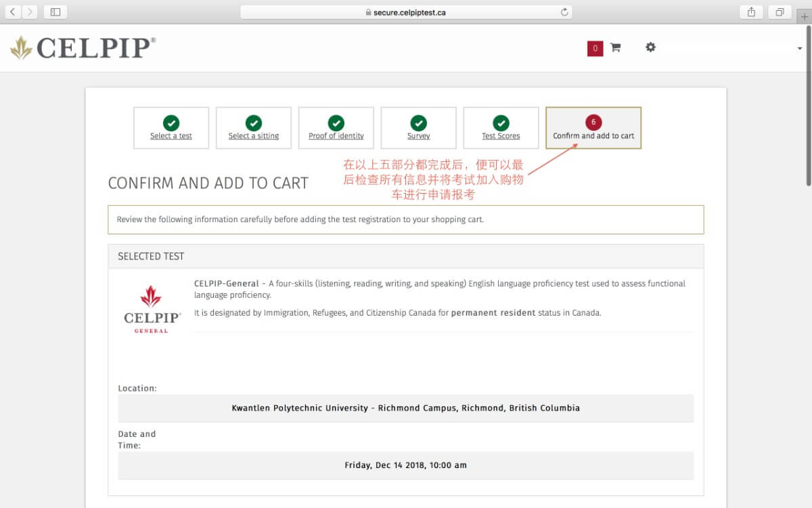Open the settings gear icon
The height and width of the screenshot is (508, 812).
tap(650, 47)
